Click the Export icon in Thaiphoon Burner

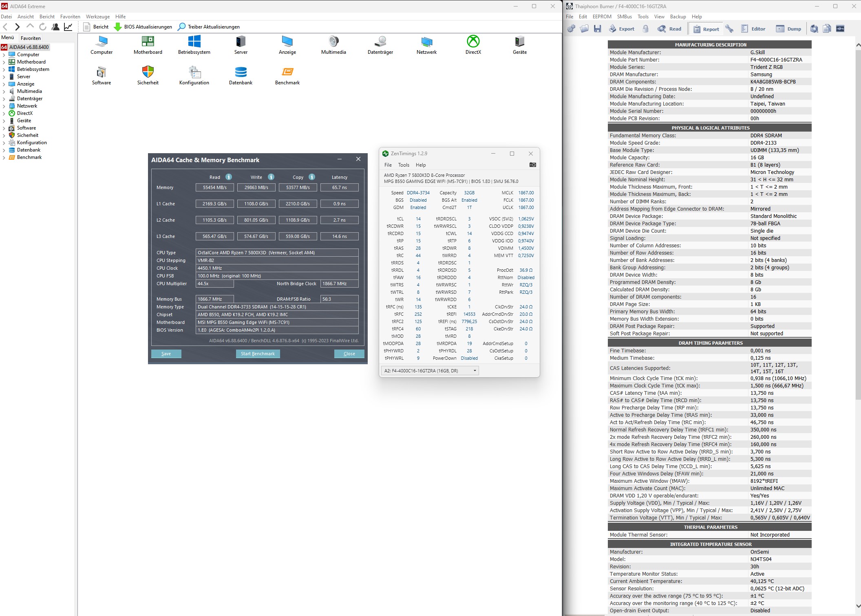(621, 29)
